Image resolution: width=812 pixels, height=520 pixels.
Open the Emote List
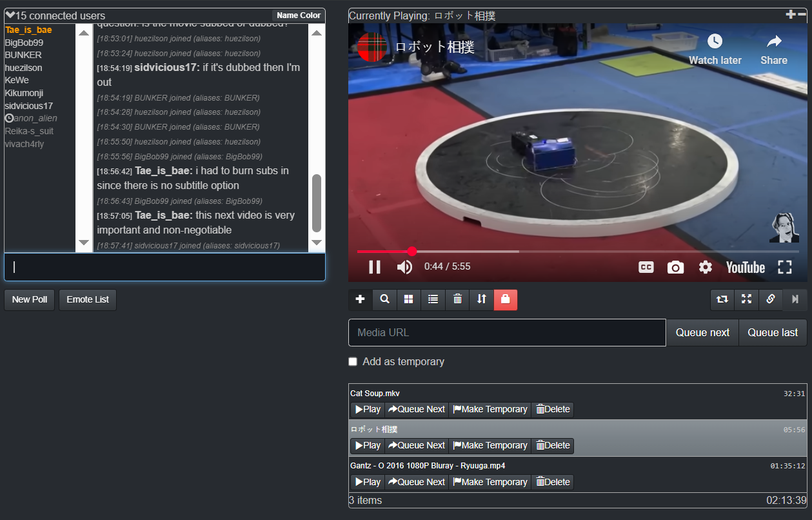tap(88, 299)
